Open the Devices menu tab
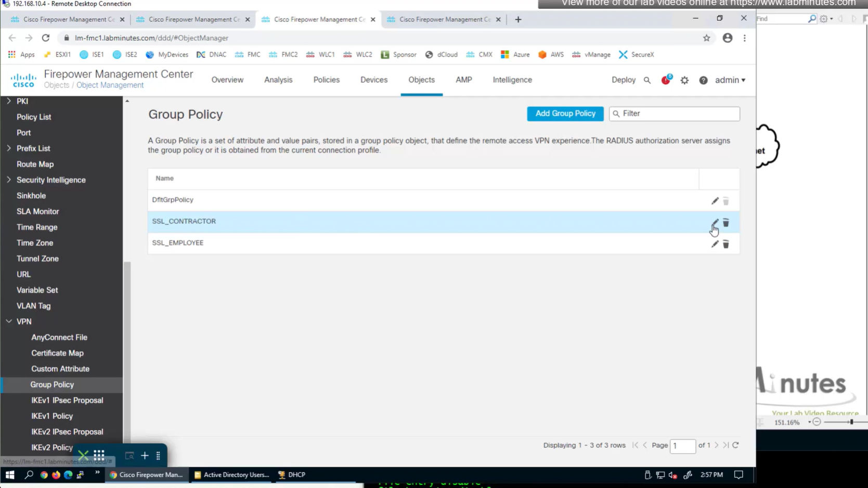Screen dimensions: 868x488 point(373,80)
